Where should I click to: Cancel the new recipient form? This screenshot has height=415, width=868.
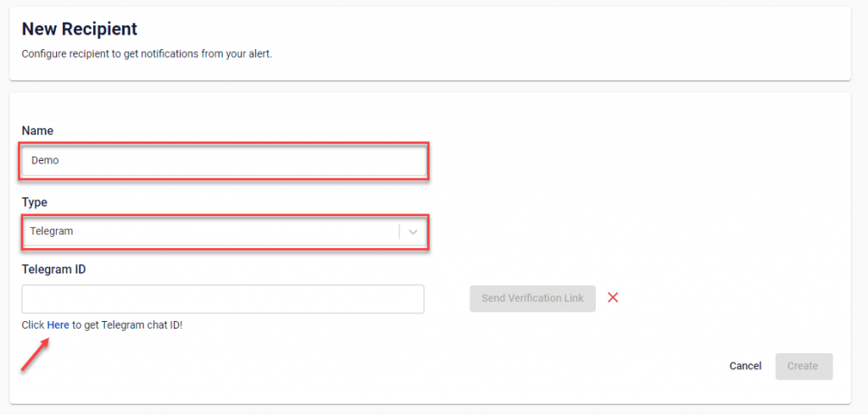(x=745, y=366)
